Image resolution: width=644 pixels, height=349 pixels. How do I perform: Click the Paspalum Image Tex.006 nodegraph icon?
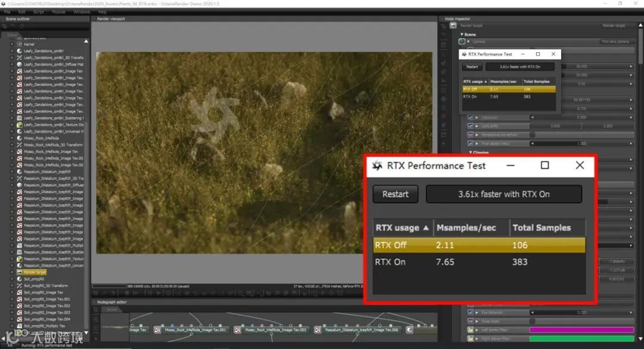[317, 330]
